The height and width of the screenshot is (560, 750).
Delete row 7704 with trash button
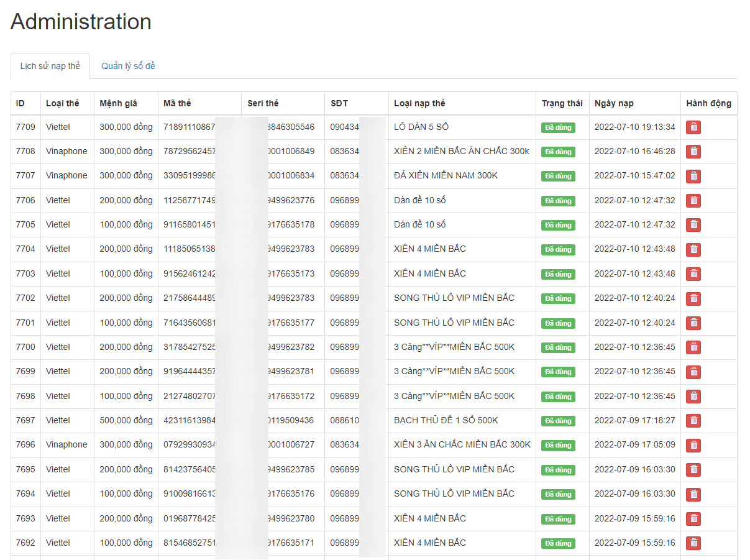click(693, 249)
